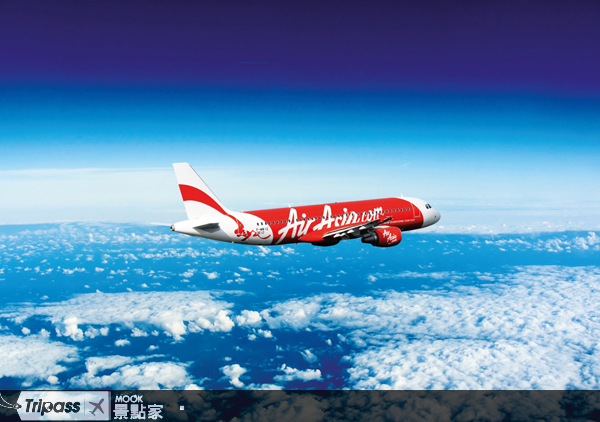Click the MOOK 景點家 logo text

(x=138, y=407)
